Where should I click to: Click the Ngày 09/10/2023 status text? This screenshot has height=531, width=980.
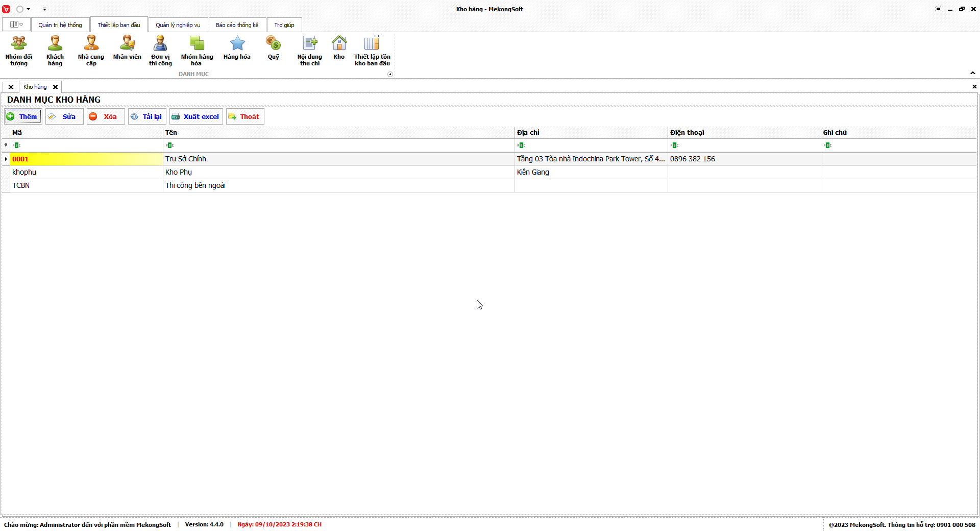pyautogui.click(x=279, y=524)
